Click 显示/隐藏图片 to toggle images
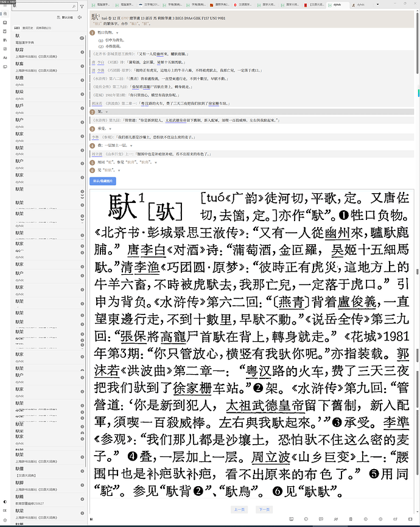The height and width of the screenshot is (527, 420). (102, 181)
